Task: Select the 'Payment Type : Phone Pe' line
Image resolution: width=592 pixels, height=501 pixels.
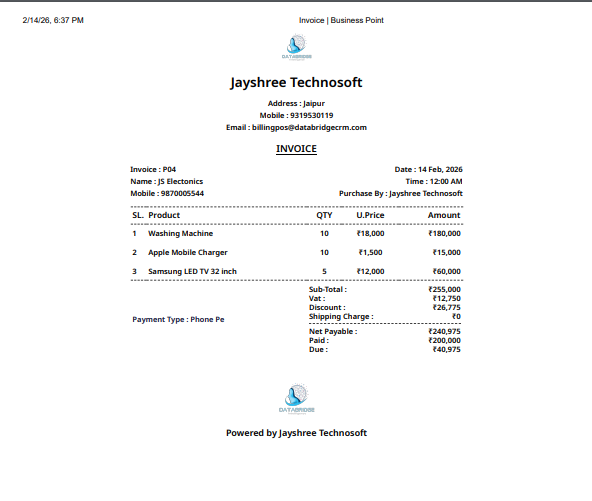Action: 178,320
